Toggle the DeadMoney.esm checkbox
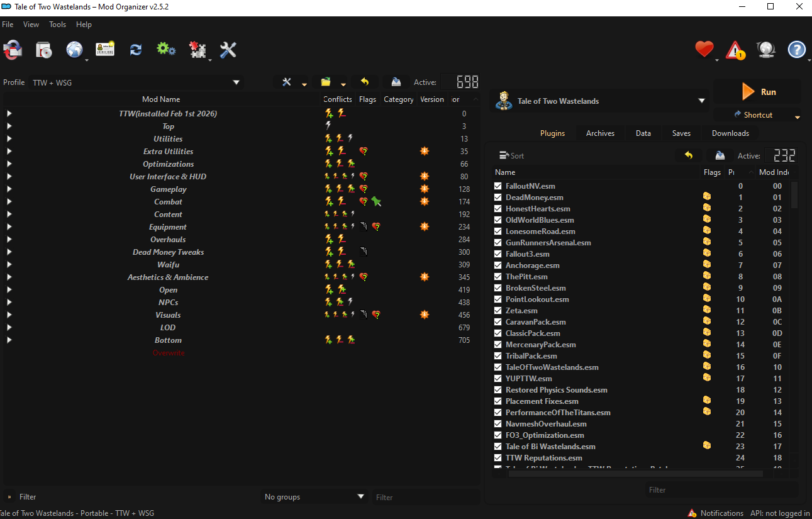The height and width of the screenshot is (519, 812). (x=498, y=198)
